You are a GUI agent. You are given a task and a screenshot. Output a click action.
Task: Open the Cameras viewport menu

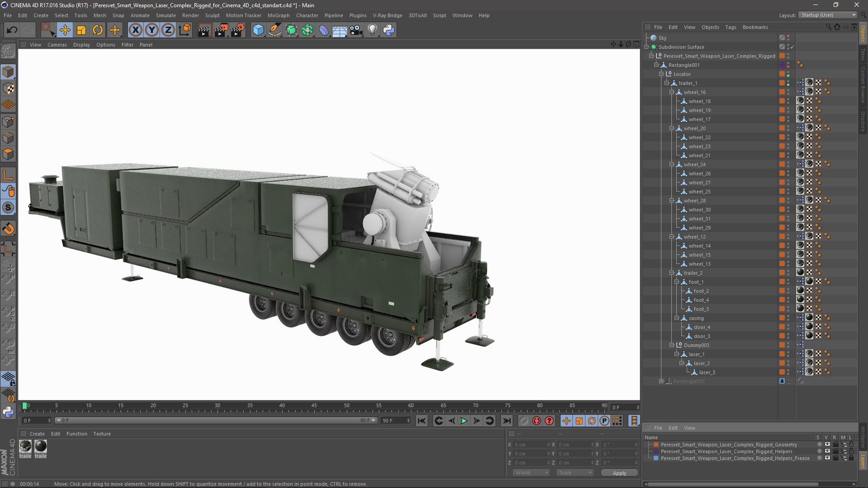[57, 45]
